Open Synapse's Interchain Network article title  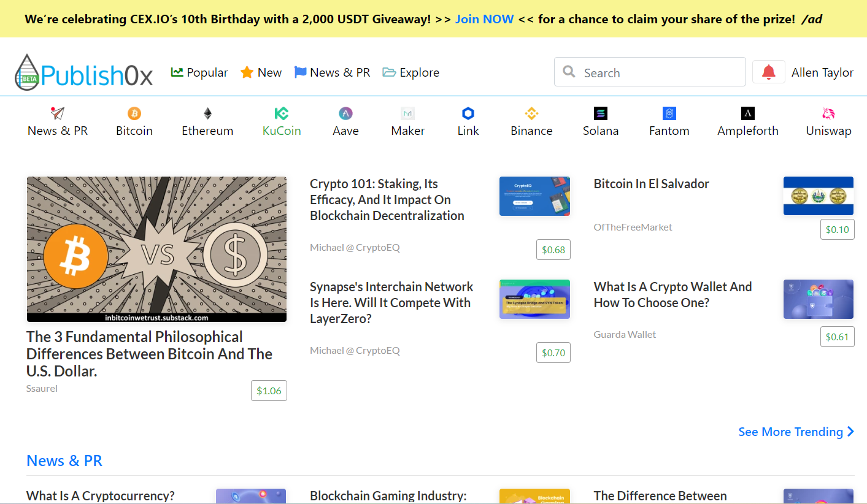(x=391, y=303)
